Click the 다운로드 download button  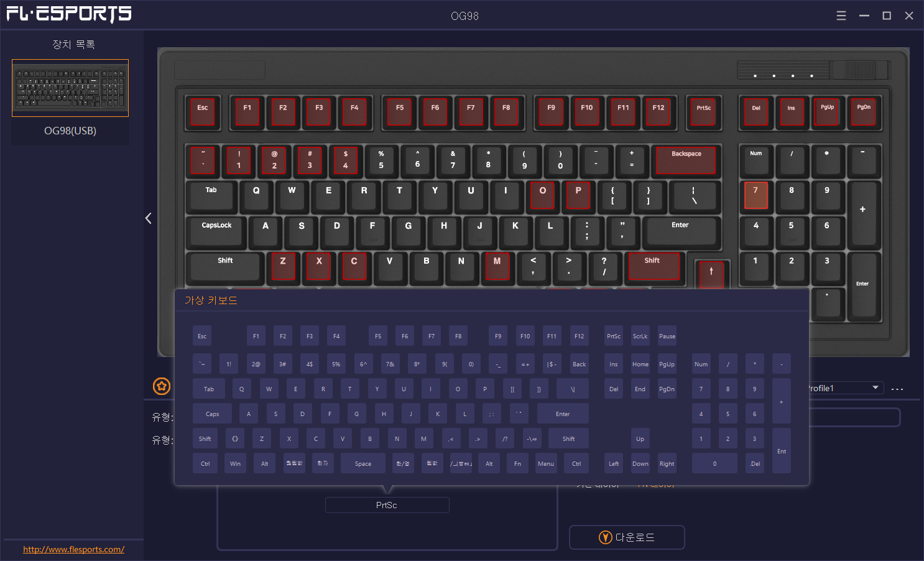click(627, 537)
